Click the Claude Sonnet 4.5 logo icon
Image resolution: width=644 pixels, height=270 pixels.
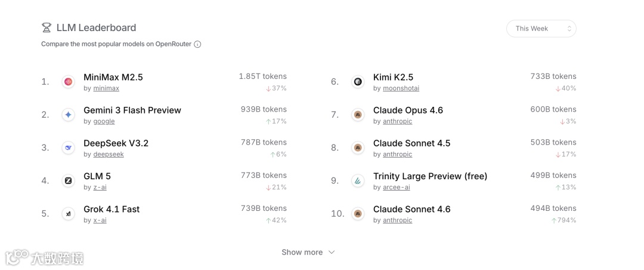click(x=358, y=148)
